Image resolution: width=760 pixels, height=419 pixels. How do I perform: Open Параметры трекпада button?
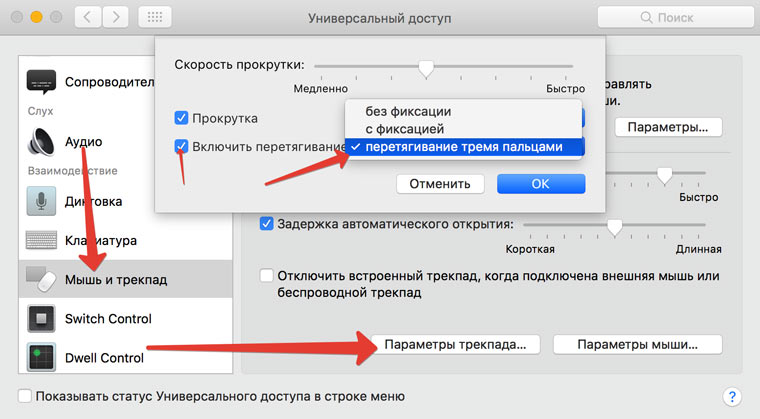pyautogui.click(x=454, y=344)
